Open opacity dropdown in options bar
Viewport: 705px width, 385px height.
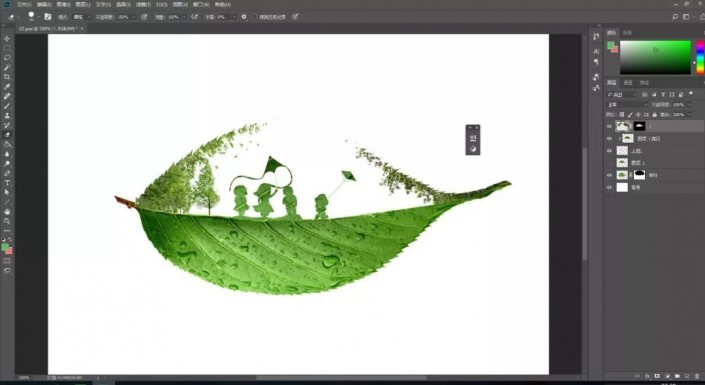(x=133, y=17)
